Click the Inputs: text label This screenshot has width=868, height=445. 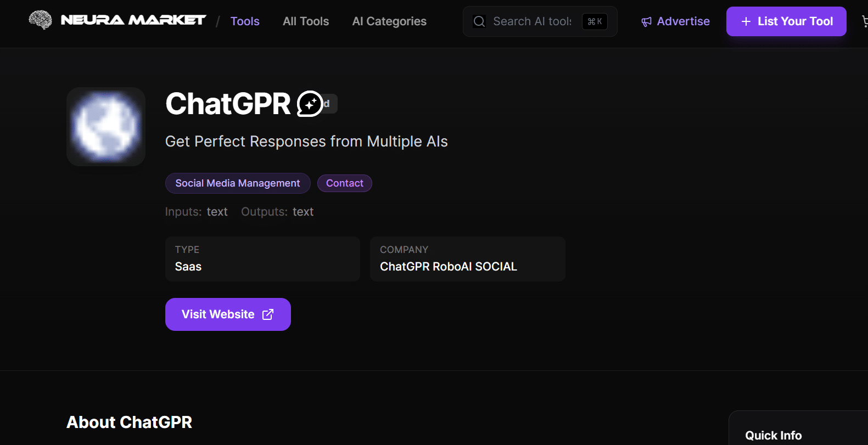click(196, 212)
